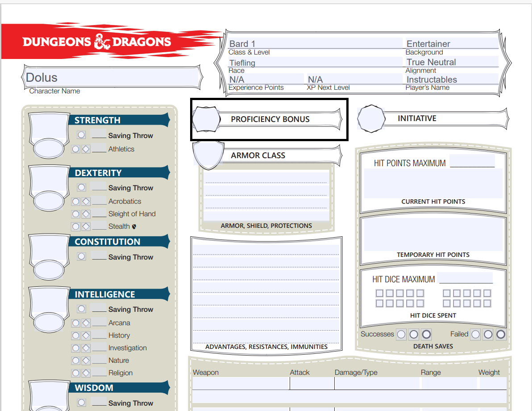This screenshot has width=532, height=411.
Task: Mark the first death save Success circle
Action: pyautogui.click(x=401, y=335)
